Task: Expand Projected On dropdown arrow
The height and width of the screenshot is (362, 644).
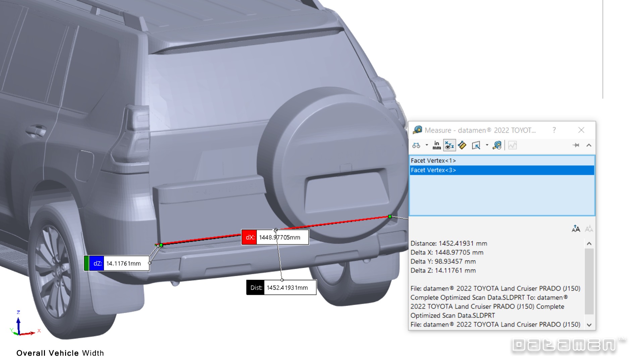Action: (x=487, y=145)
